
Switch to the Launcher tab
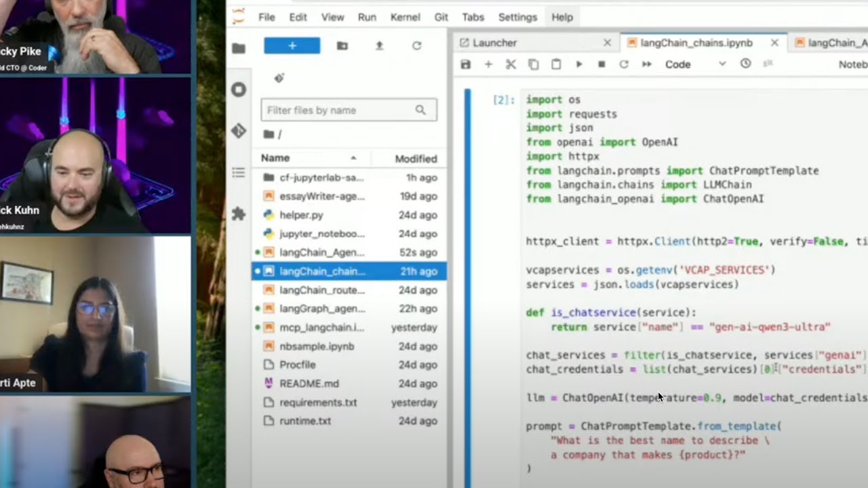click(494, 43)
